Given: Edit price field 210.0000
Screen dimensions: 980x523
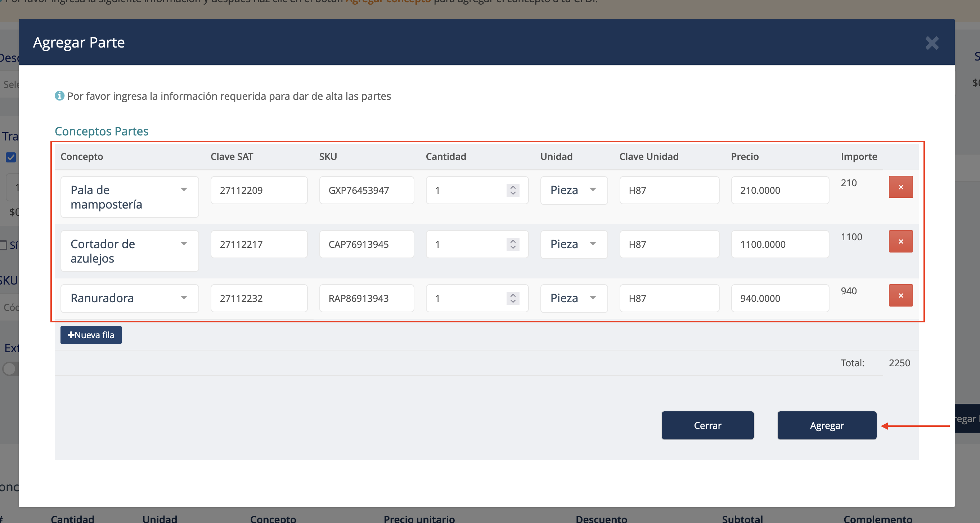Looking at the screenshot, I should point(780,190).
